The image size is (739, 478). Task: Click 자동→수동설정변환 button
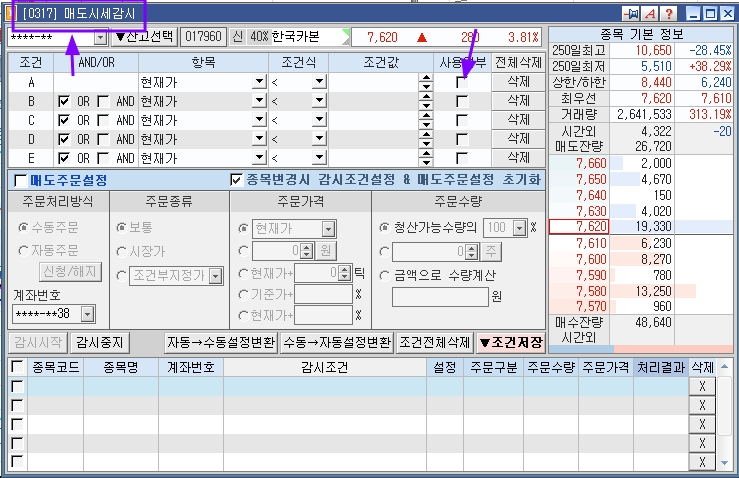[221, 342]
